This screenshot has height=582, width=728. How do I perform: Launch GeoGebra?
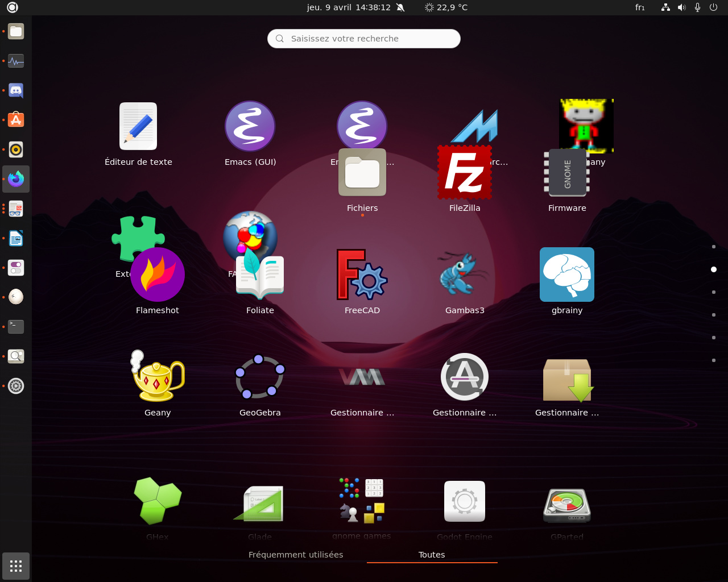tap(260, 377)
